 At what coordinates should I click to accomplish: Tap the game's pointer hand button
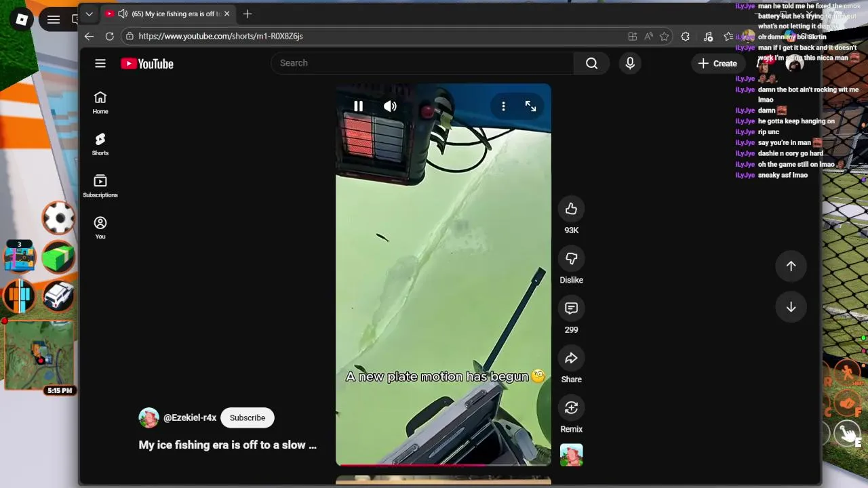[x=847, y=432]
